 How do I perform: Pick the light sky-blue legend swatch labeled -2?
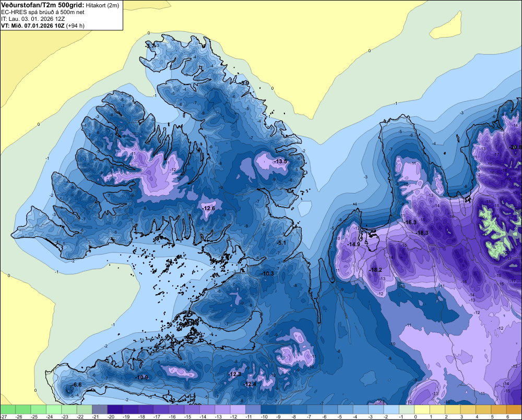pyautogui.click(x=391, y=410)
